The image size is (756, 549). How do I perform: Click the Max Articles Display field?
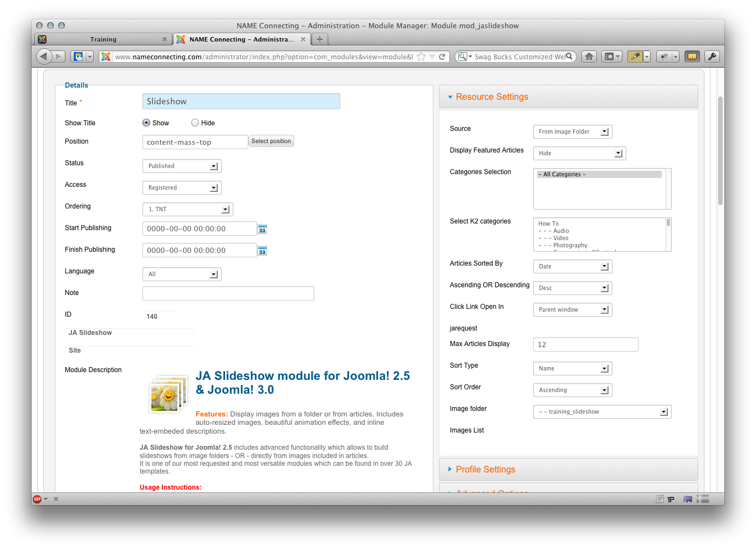click(586, 344)
